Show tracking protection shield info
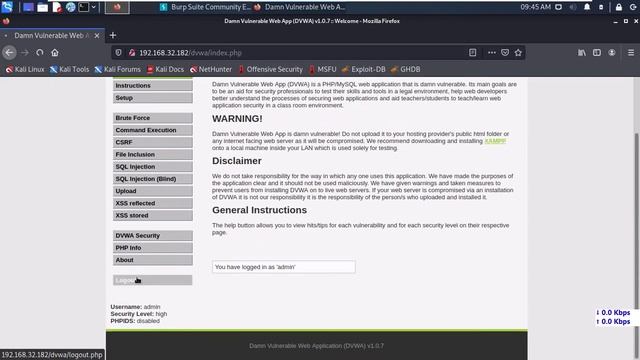Screen dimensions: 640x360 [118, 53]
